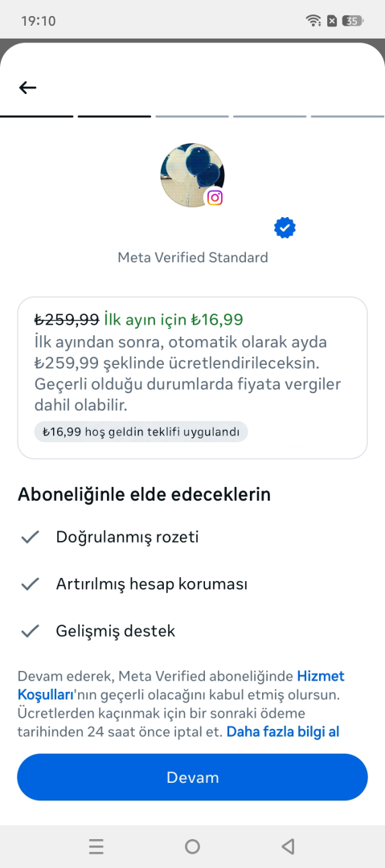
Task: Tap the balloon profile picture
Action: [x=192, y=175]
